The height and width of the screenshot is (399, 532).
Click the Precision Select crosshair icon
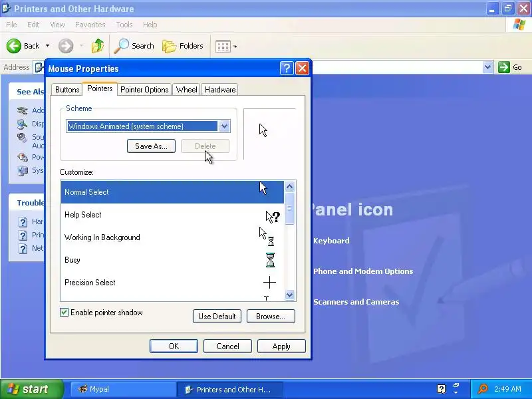269,282
